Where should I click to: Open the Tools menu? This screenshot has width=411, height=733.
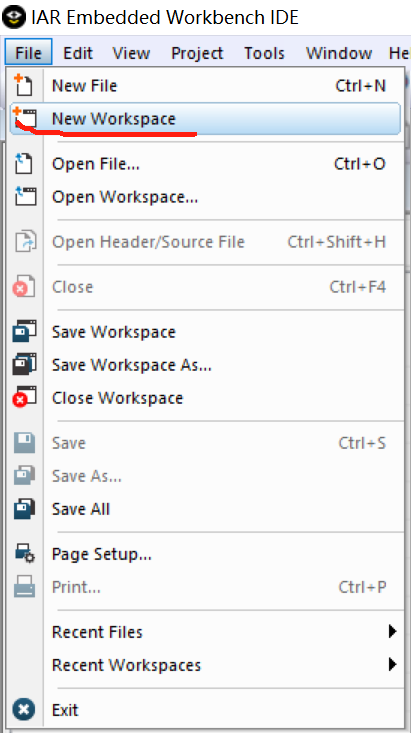264,53
